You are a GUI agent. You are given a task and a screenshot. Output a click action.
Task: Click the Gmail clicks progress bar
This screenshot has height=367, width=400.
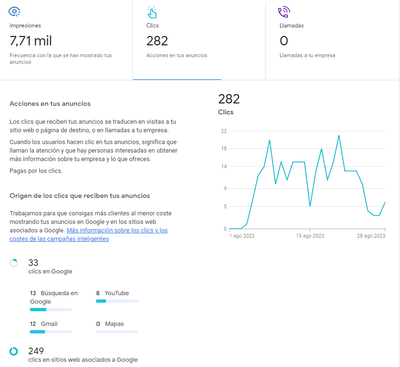pyautogui.click(x=51, y=332)
